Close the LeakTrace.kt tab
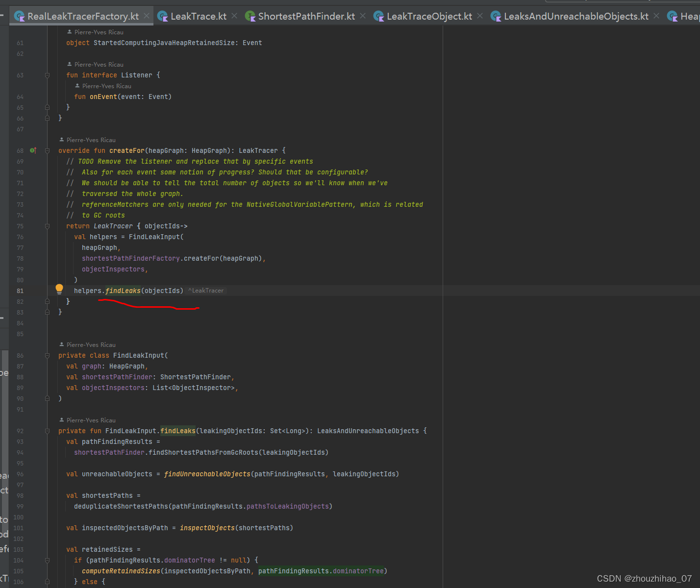Screen dimensions: 700x588 click(x=234, y=16)
